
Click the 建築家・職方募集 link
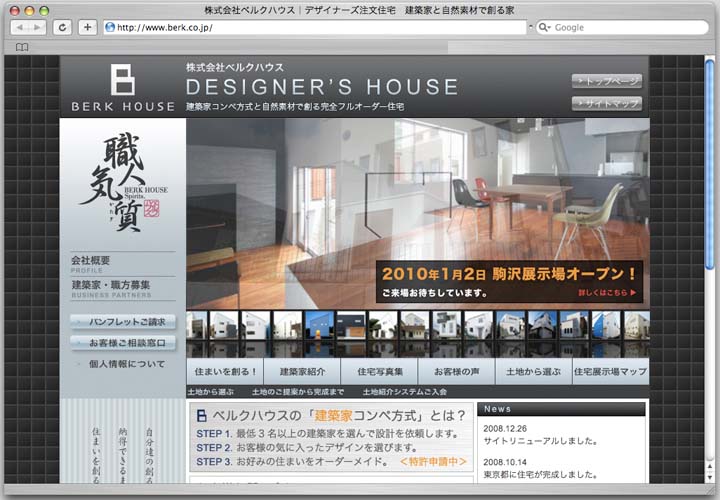tap(110, 287)
